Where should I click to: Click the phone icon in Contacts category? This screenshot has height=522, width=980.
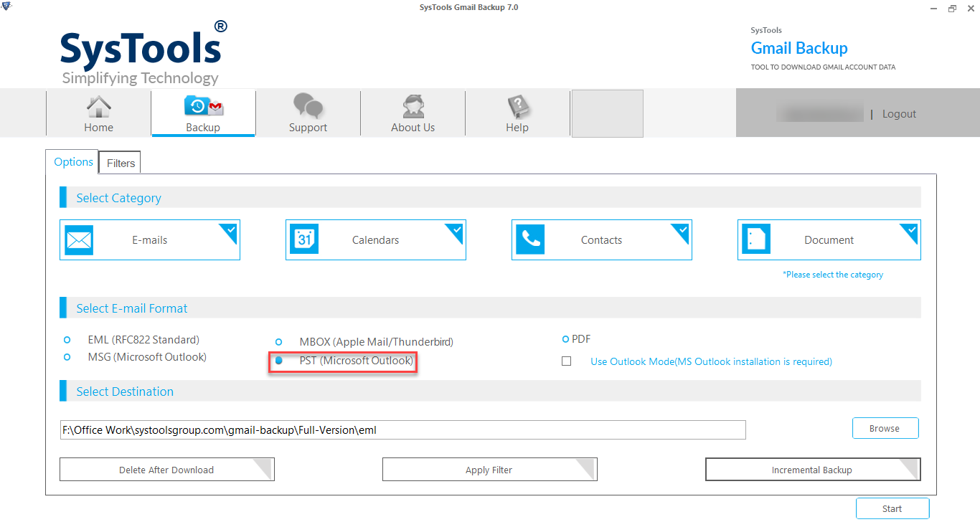tap(530, 240)
